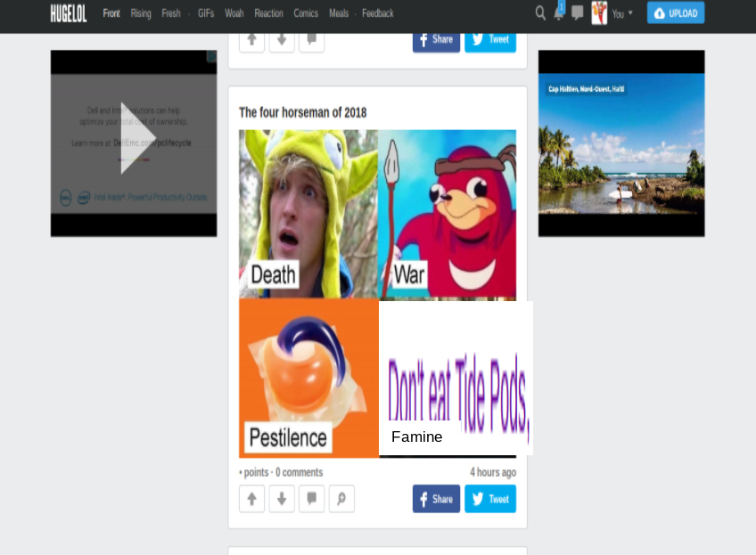The width and height of the screenshot is (756, 555).
Task: Click the zoom magnifier icon under the post
Action: (341, 499)
